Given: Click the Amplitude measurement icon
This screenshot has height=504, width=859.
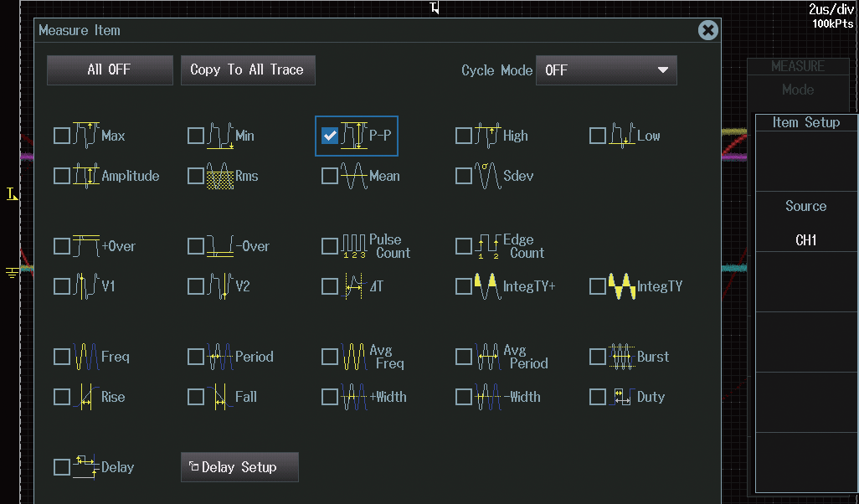Looking at the screenshot, I should 86,176.
